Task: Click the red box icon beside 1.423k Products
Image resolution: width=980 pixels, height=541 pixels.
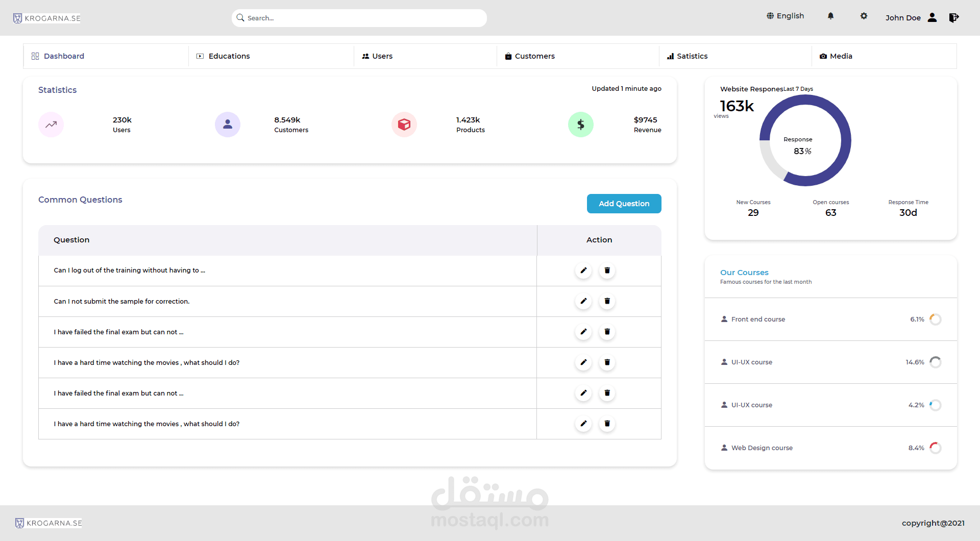Action: pos(404,125)
